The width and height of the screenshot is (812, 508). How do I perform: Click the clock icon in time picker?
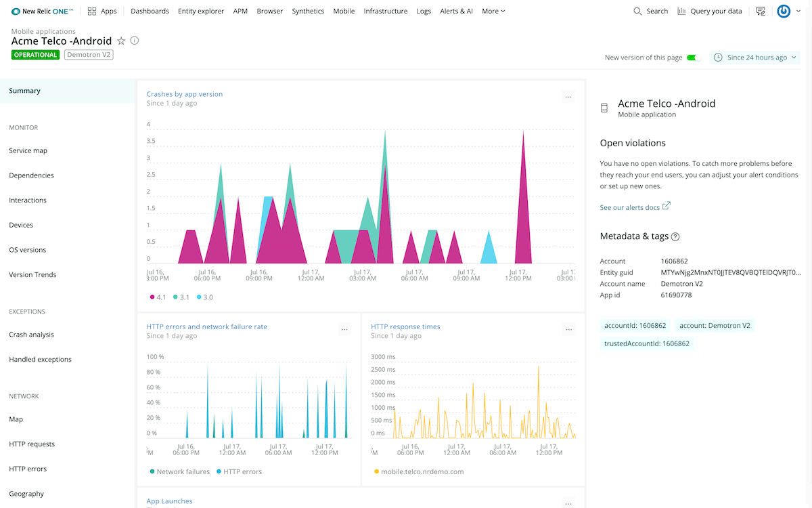719,58
